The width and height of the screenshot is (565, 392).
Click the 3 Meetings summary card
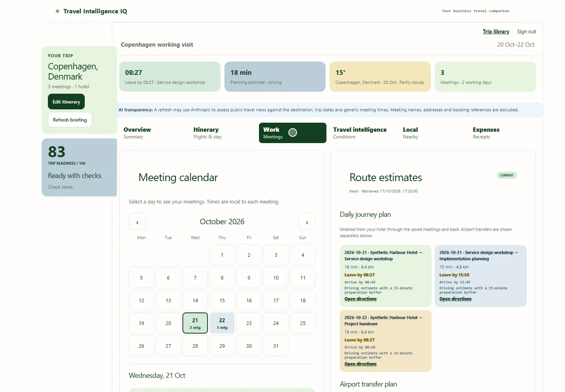[x=485, y=76]
